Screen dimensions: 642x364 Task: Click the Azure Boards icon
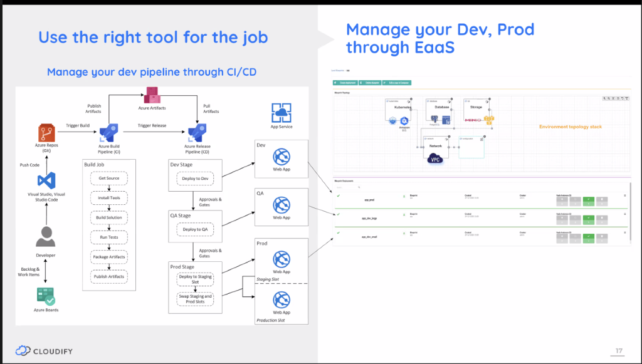46,296
